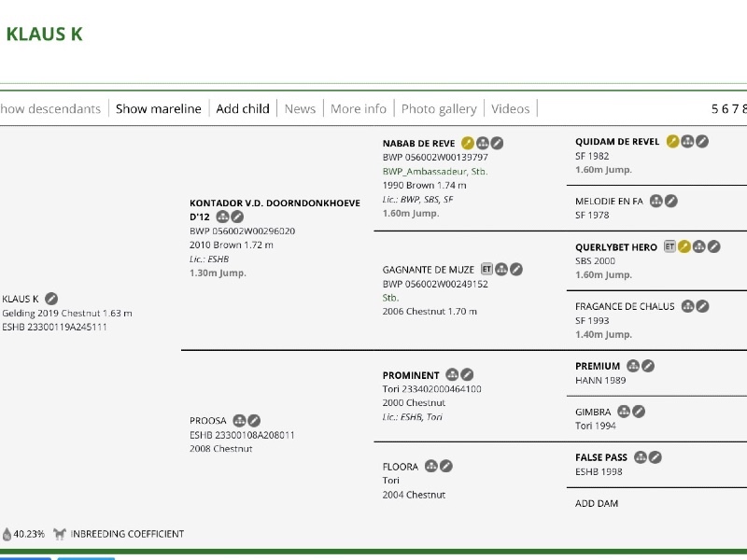
Task: Click the edit pencil icon next to KLAUS K
Action: click(x=51, y=299)
